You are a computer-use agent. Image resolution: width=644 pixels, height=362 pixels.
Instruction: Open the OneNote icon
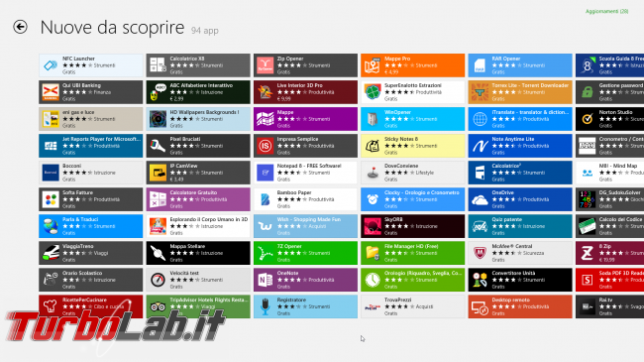pyautogui.click(x=265, y=280)
